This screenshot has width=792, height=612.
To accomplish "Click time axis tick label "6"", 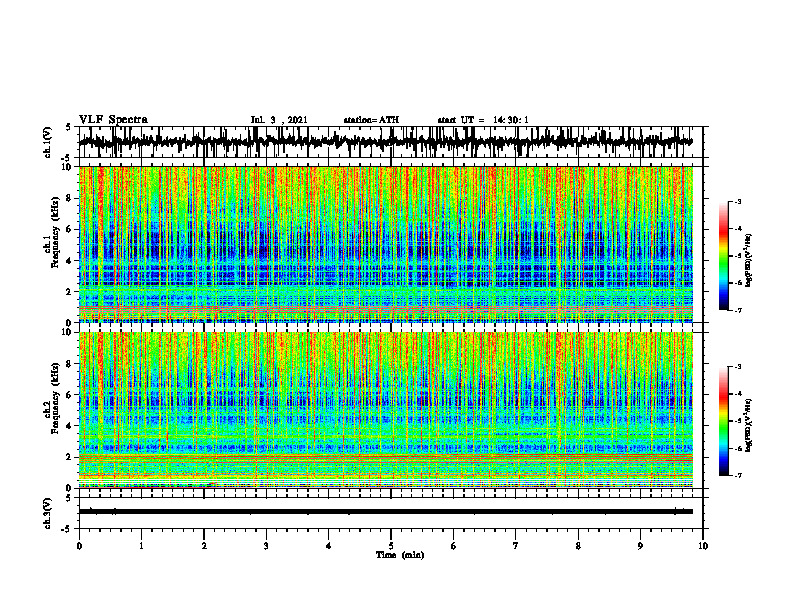I will click(x=454, y=546).
